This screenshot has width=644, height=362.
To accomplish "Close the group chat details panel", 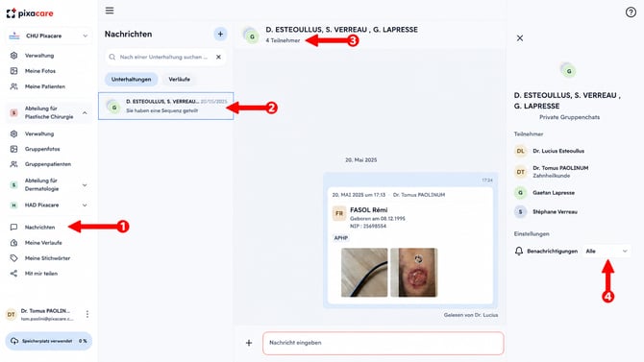I will pos(520,38).
